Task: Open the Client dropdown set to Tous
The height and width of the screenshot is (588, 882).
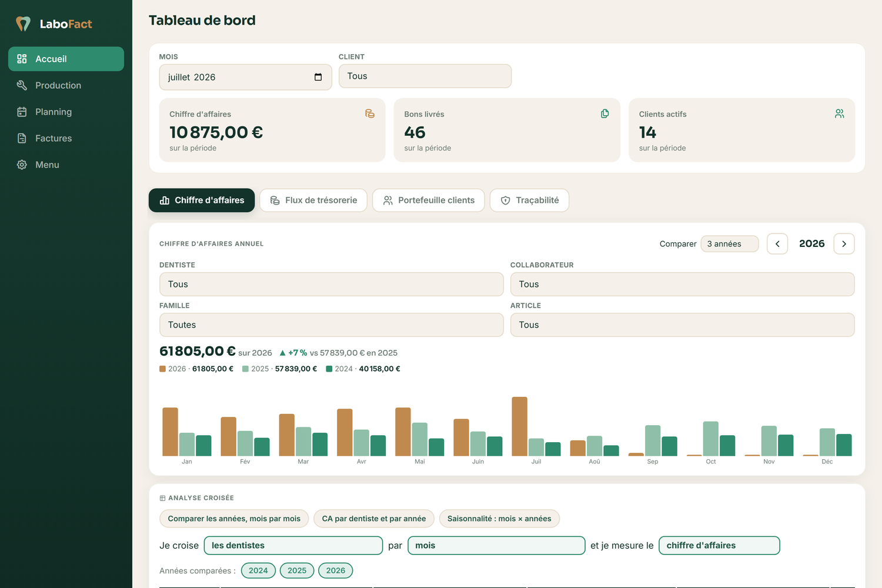Action: coord(425,76)
